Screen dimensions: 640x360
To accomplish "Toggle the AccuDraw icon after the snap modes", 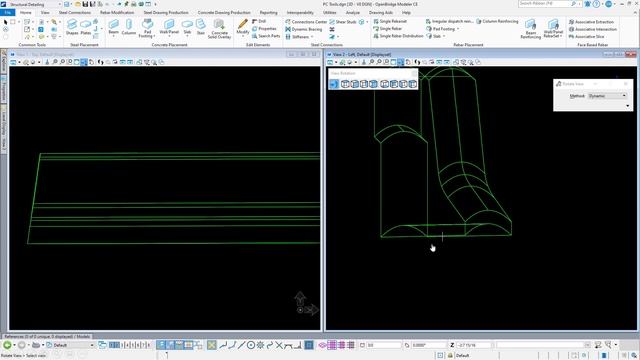I will click(x=309, y=345).
